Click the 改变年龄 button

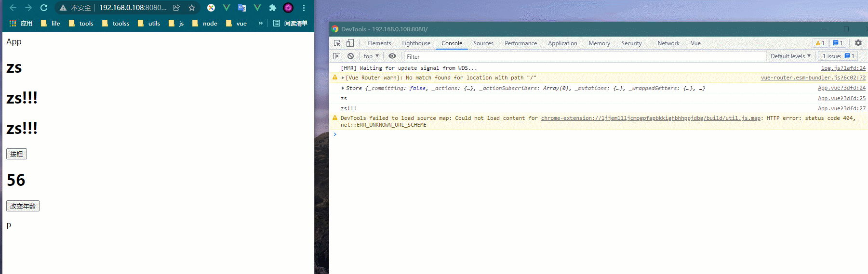pos(23,206)
